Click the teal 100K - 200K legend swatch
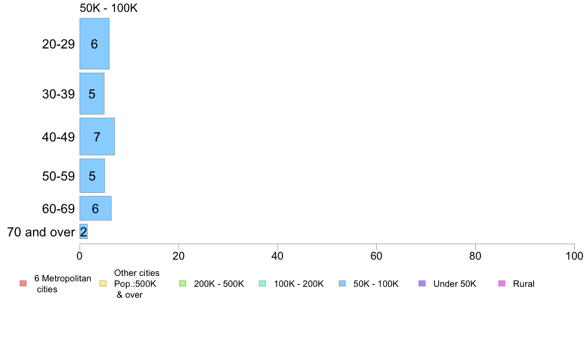Image resolution: width=588 pixels, height=364 pixels. tap(262, 284)
